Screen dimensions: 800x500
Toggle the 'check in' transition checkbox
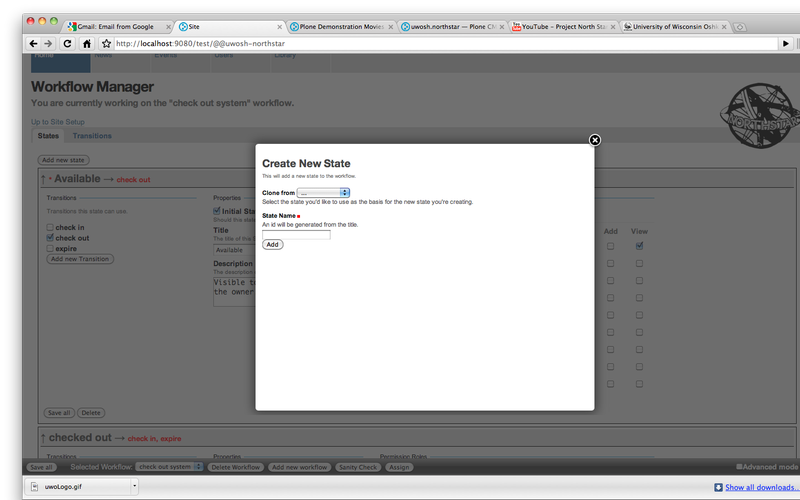coord(50,227)
